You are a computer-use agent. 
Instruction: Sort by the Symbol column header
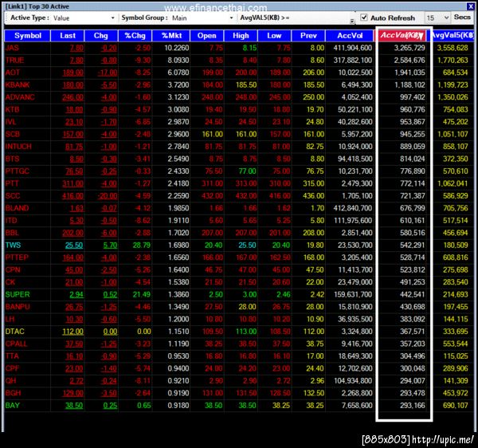(x=27, y=36)
